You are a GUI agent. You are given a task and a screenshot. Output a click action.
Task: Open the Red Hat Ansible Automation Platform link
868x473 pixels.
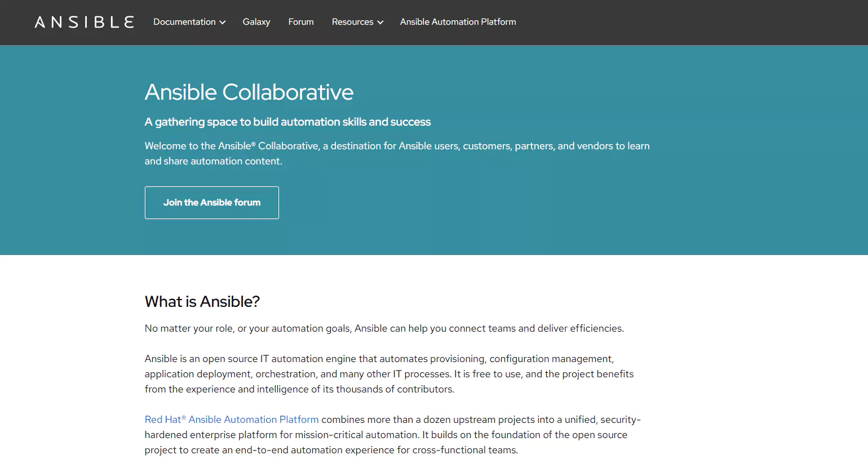pyautogui.click(x=231, y=420)
